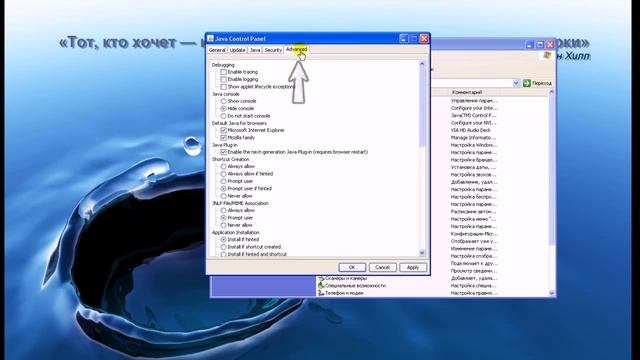The height and width of the screenshot is (360, 640).
Task: Click the Java settings list scrollbar thumb
Action: [x=422, y=107]
